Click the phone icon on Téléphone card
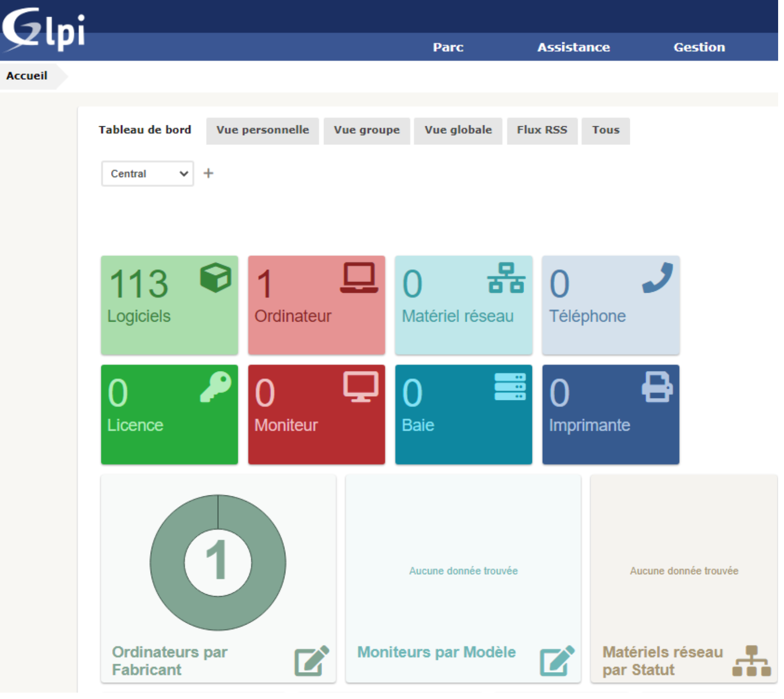The width and height of the screenshot is (784, 699). pyautogui.click(x=657, y=279)
